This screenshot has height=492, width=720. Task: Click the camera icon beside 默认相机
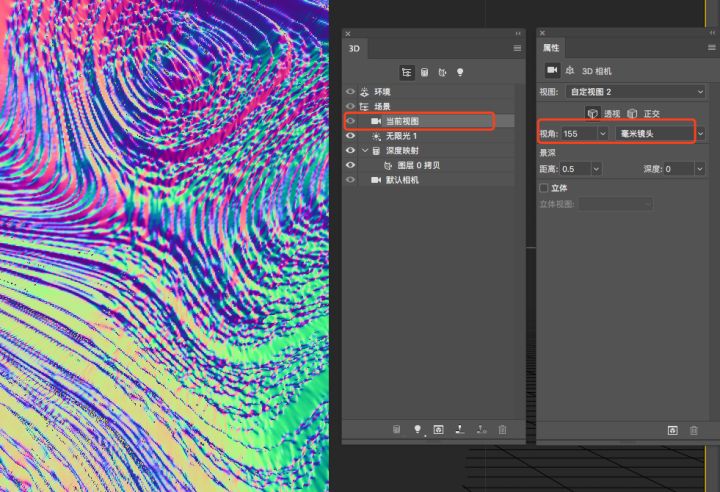click(x=376, y=180)
